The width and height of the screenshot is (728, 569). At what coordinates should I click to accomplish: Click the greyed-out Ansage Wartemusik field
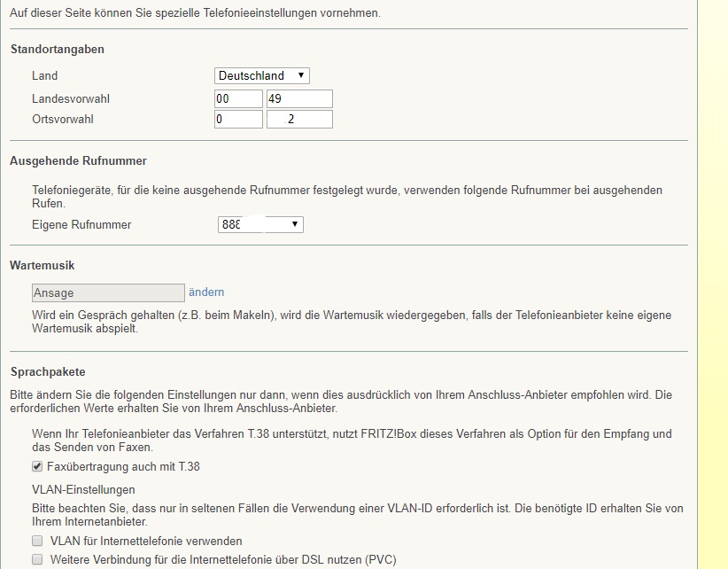click(107, 292)
